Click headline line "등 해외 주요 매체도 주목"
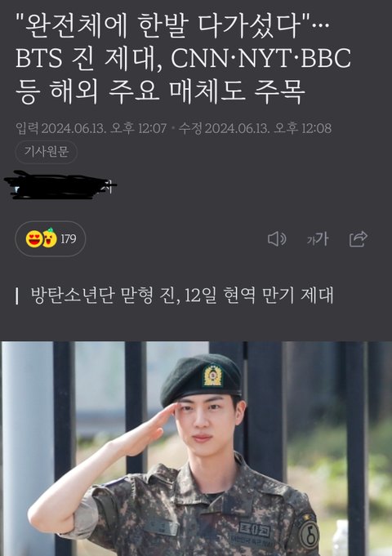 click(160, 91)
